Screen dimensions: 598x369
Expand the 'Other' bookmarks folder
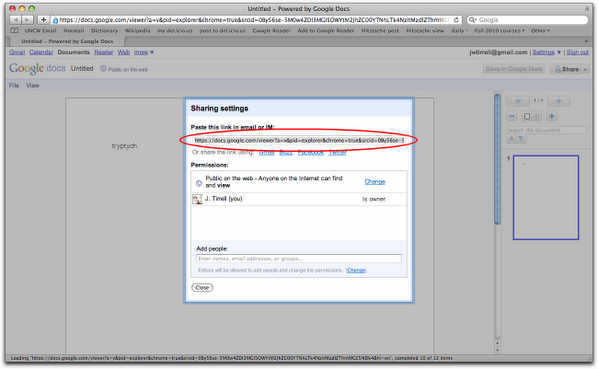(x=540, y=30)
